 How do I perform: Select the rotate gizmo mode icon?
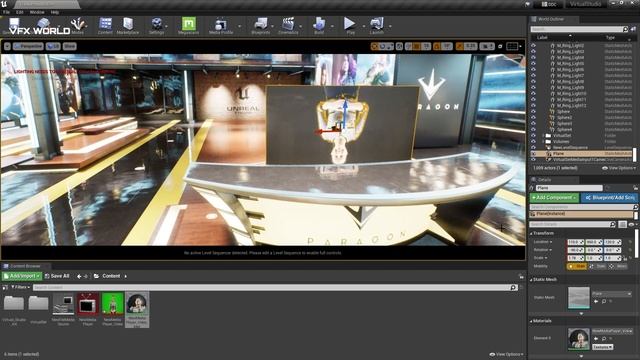382,47
